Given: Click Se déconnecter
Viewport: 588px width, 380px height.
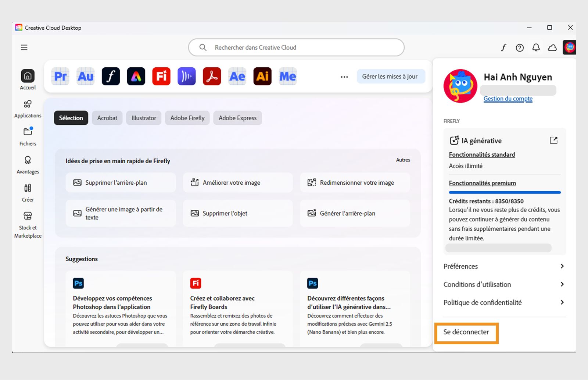Looking at the screenshot, I should [466, 332].
